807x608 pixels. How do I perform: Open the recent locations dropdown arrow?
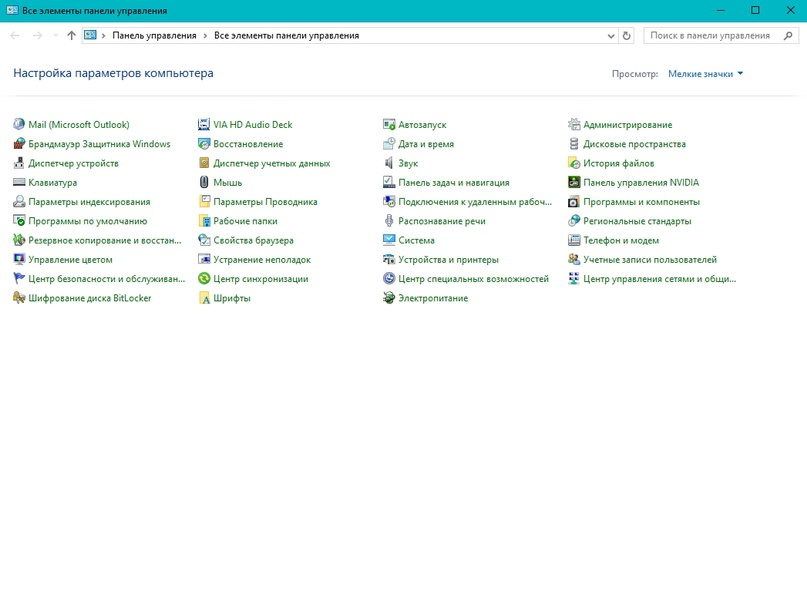pyautogui.click(x=56, y=36)
